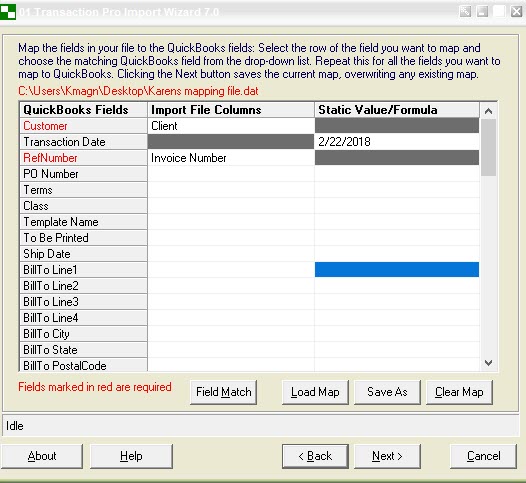Proceed with the Next button
This screenshot has width=526, height=483.
387,456
